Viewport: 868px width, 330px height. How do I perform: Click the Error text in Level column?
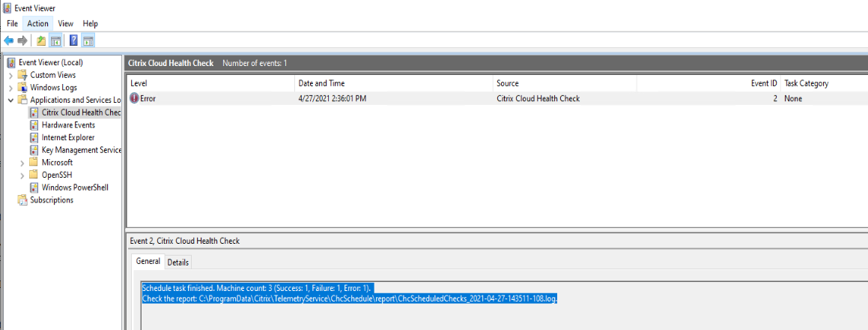tap(148, 99)
